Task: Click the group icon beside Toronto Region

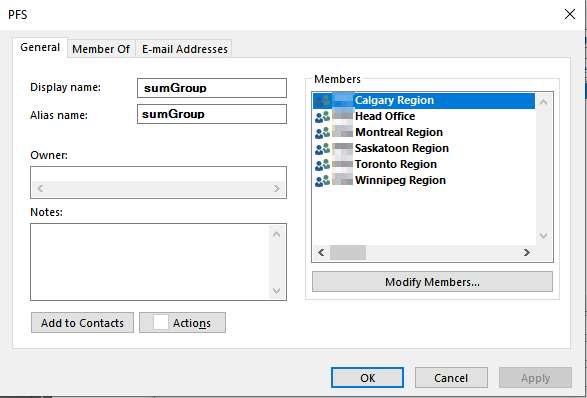Action: click(x=322, y=165)
